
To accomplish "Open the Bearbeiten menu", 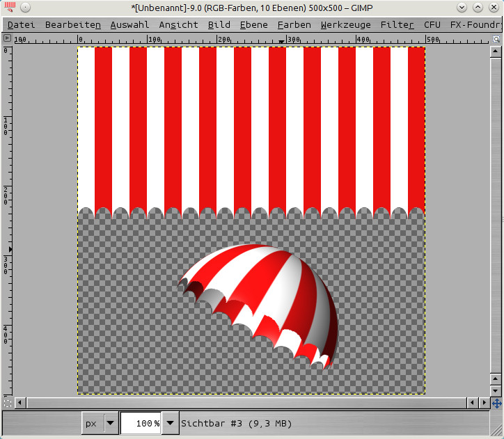I will click(x=72, y=24).
